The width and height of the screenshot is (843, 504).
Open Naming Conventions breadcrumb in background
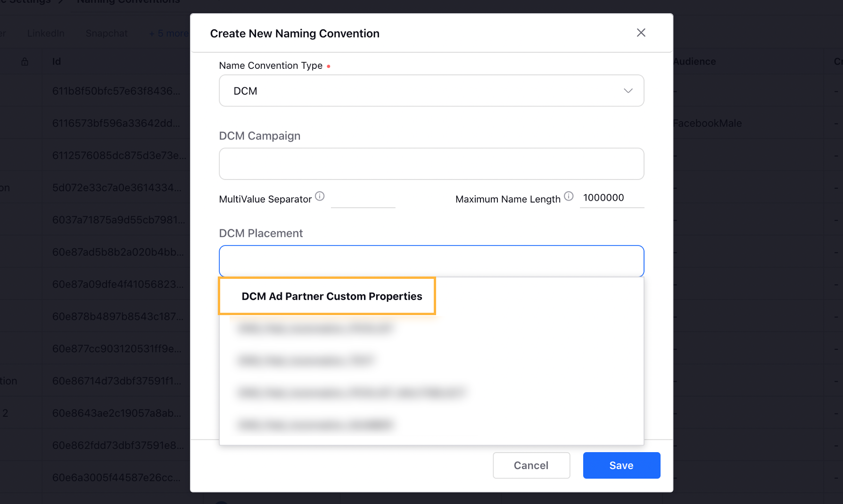128,2
